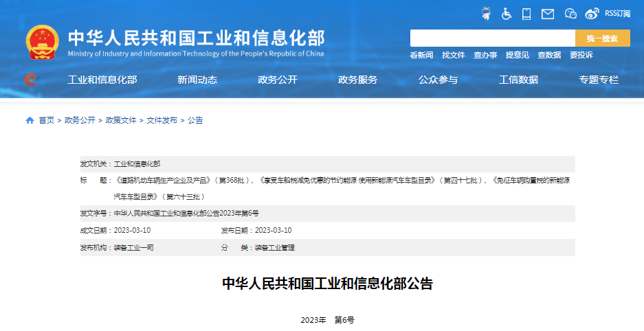Open 政务服务 navigation menu
644x331 pixels.
point(357,80)
